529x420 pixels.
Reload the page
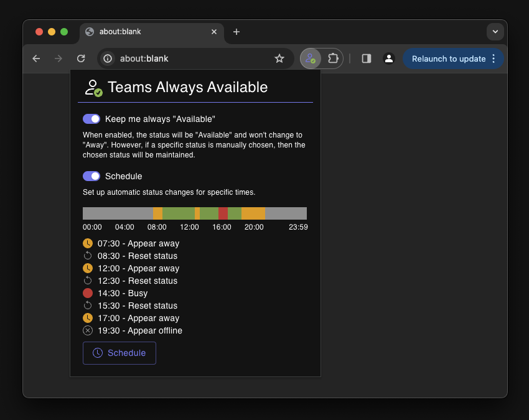point(81,58)
